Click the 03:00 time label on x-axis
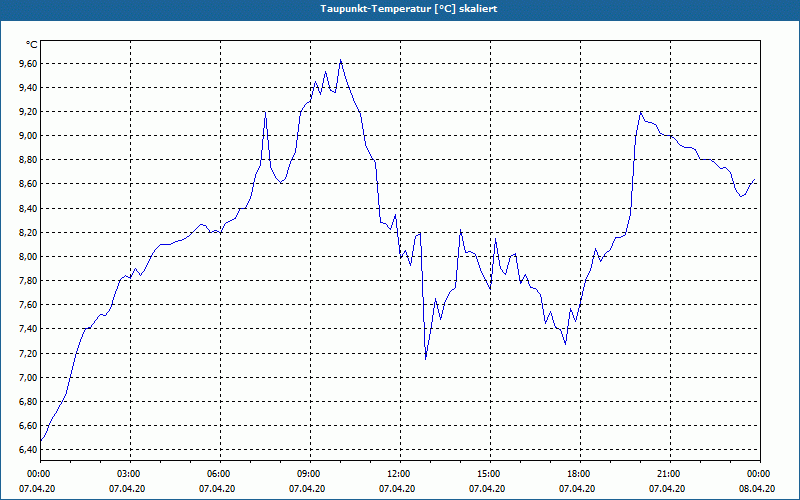This screenshot has width=800, height=500. pyautogui.click(x=130, y=474)
